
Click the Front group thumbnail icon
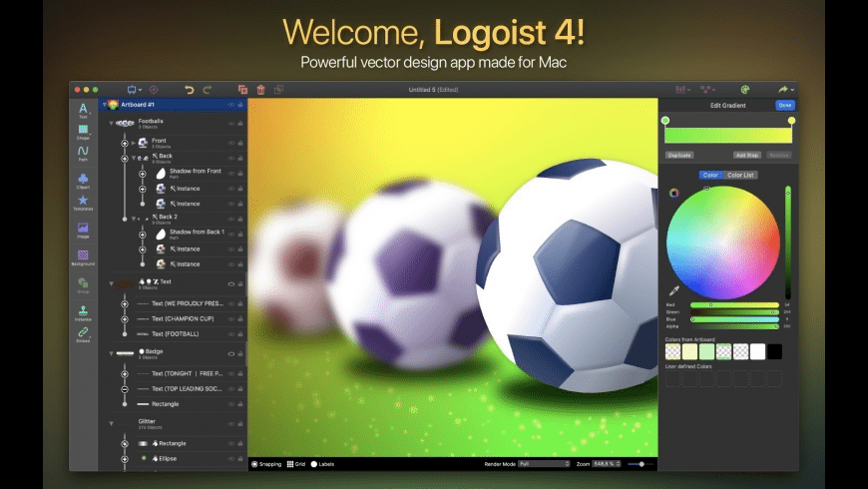point(143,143)
